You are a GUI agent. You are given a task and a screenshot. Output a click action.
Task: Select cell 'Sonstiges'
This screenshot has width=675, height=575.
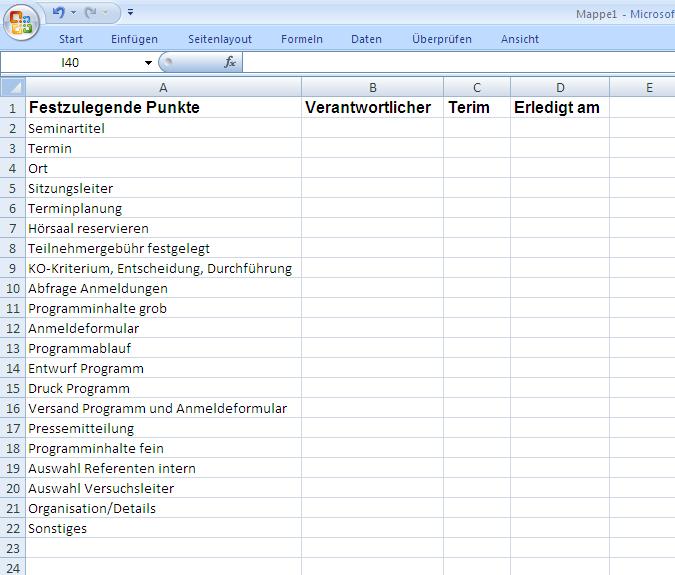(x=163, y=528)
